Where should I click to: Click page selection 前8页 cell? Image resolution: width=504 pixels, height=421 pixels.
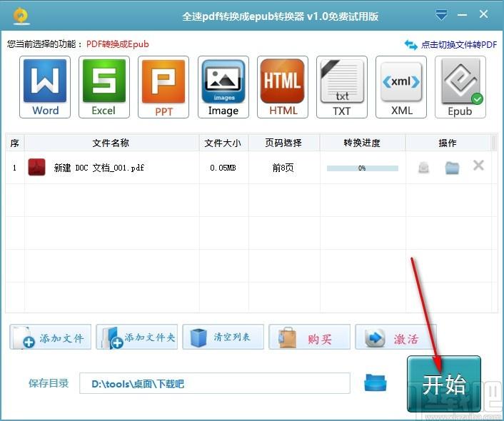point(283,168)
